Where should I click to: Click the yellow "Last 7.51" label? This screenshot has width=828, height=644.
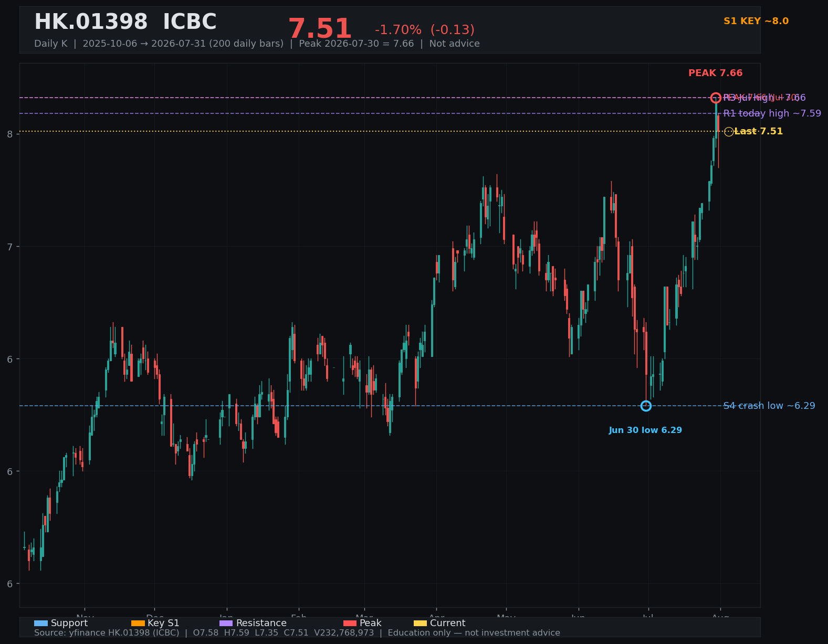[759, 131]
